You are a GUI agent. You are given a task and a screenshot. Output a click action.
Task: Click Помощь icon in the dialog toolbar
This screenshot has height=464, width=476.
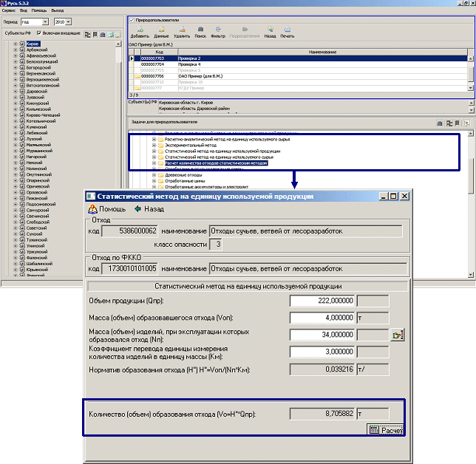click(93, 209)
